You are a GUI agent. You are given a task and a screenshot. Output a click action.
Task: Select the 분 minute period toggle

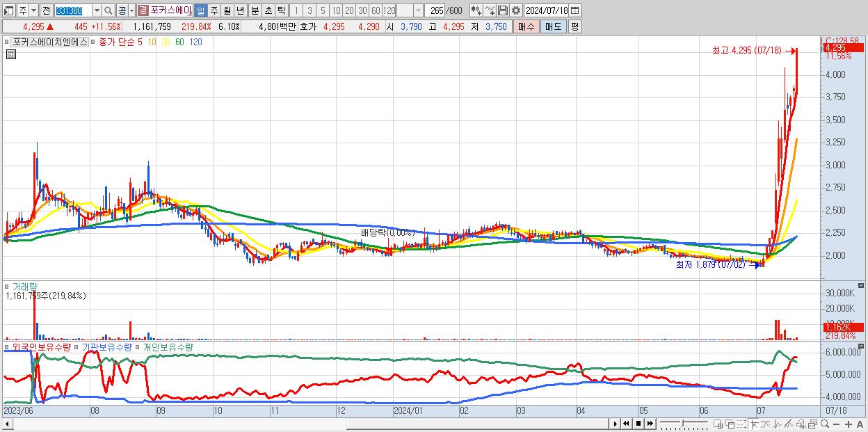click(255, 10)
